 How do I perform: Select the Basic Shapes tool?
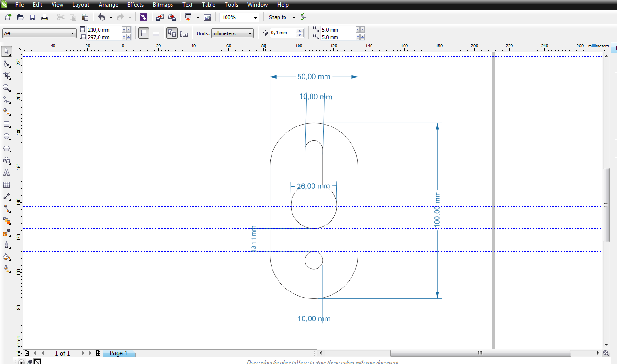(7, 160)
